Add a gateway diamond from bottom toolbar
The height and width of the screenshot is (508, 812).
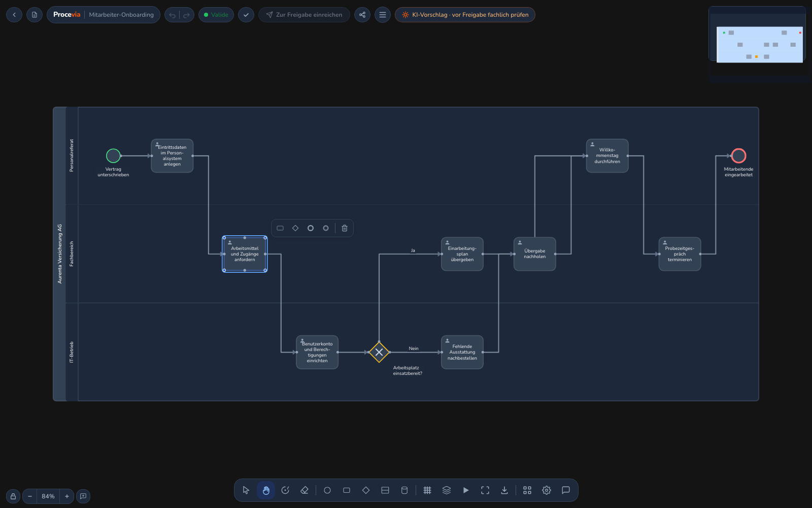[366, 490]
